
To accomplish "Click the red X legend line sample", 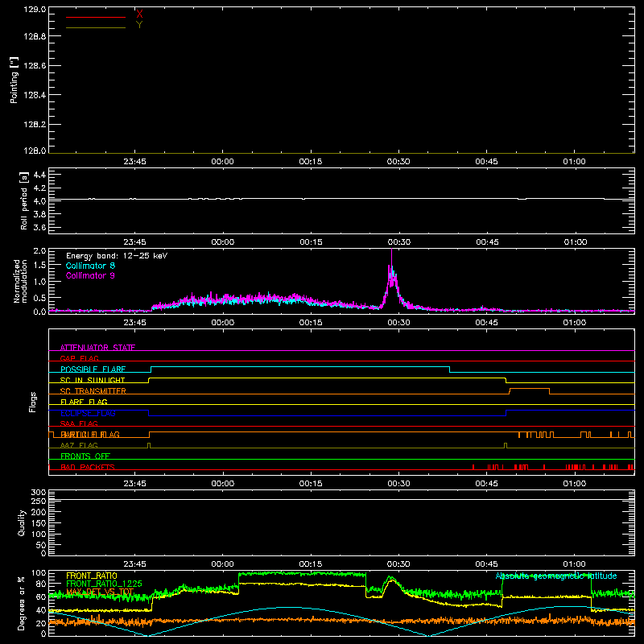I will (x=96, y=17).
